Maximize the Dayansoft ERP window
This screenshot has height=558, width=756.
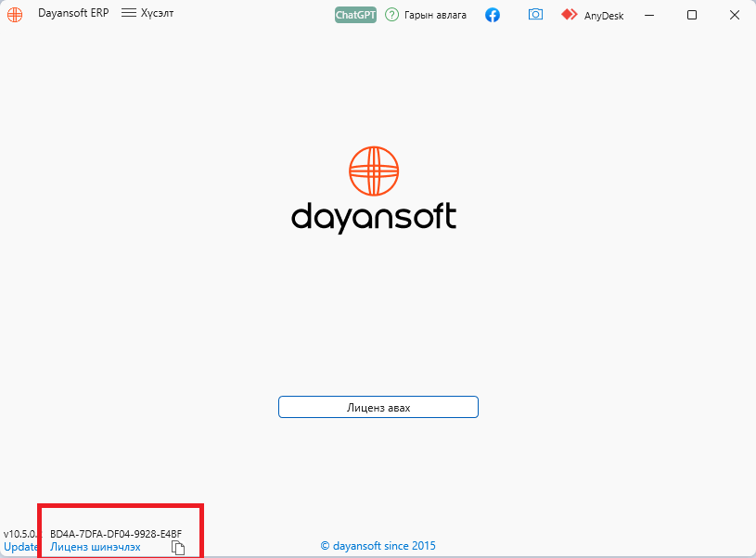[692, 15]
